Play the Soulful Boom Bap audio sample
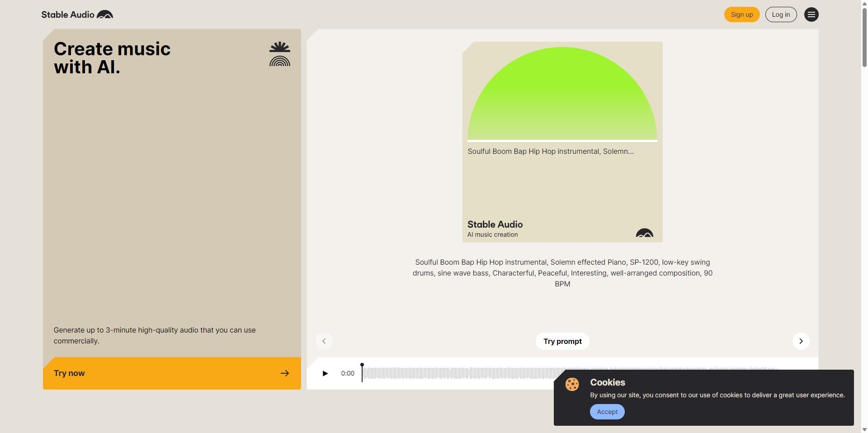 pyautogui.click(x=325, y=373)
